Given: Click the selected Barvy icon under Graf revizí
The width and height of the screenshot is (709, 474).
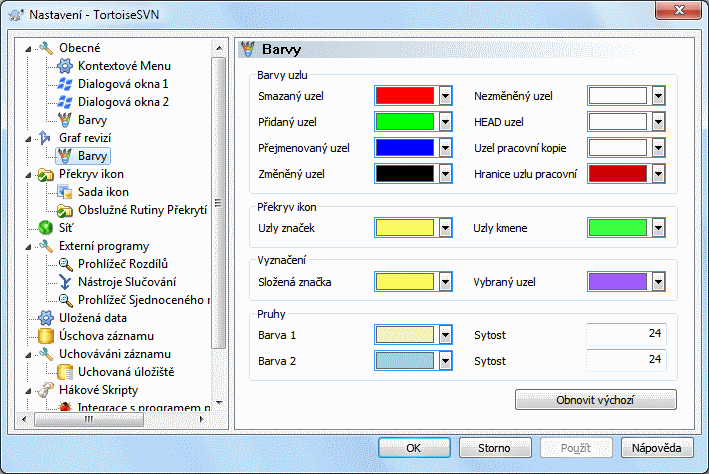Looking at the screenshot, I should tap(65, 156).
